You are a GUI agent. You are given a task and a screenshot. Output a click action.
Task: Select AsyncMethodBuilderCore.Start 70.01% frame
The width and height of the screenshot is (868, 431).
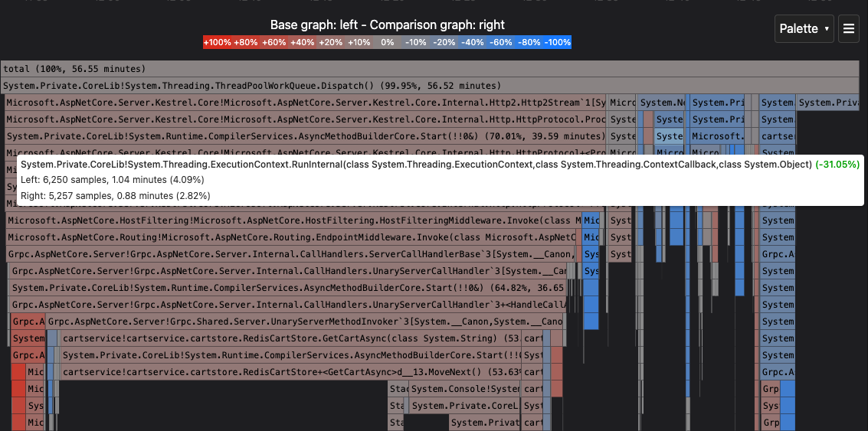click(306, 136)
